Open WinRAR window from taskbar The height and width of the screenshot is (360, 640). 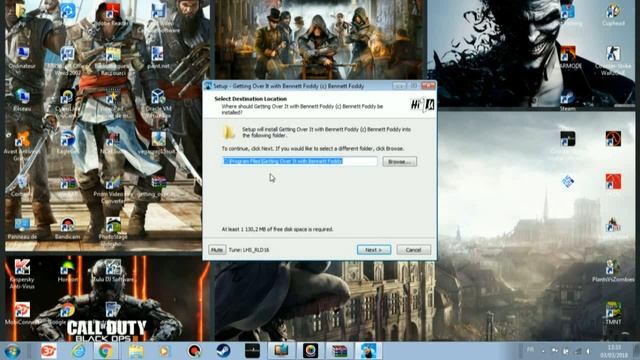pyautogui.click(x=340, y=351)
